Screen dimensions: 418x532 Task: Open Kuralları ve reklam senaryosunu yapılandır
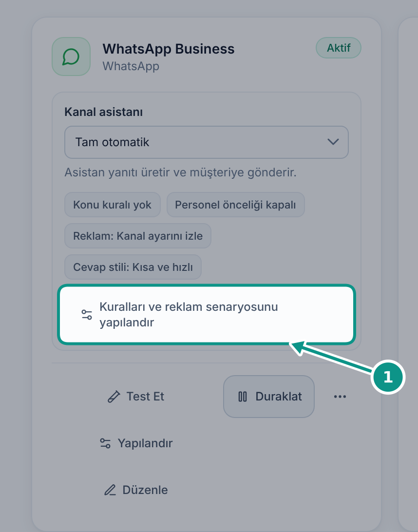coord(206,315)
